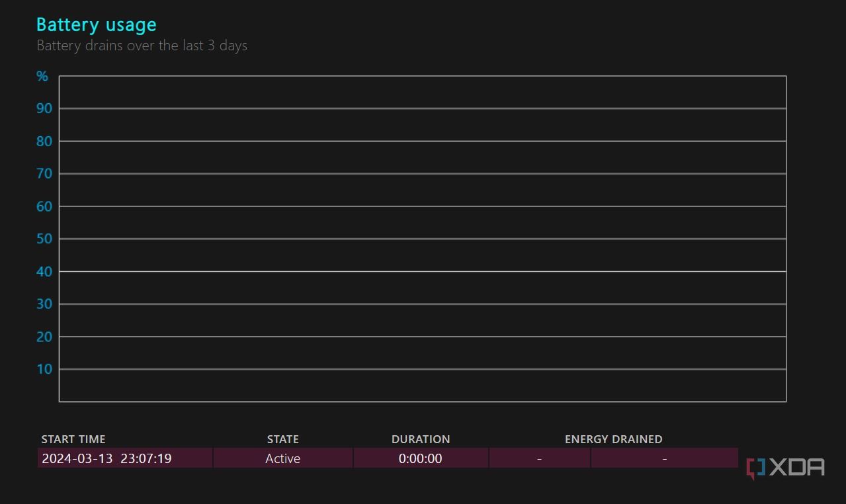
Task: Select the ENERGY DRAINED column header
Action: 614,439
